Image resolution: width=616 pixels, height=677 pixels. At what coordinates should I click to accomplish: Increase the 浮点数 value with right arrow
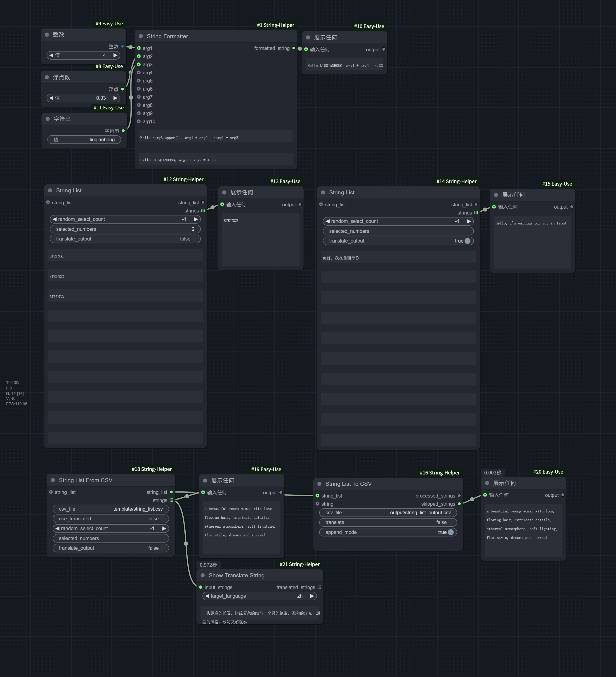point(115,98)
